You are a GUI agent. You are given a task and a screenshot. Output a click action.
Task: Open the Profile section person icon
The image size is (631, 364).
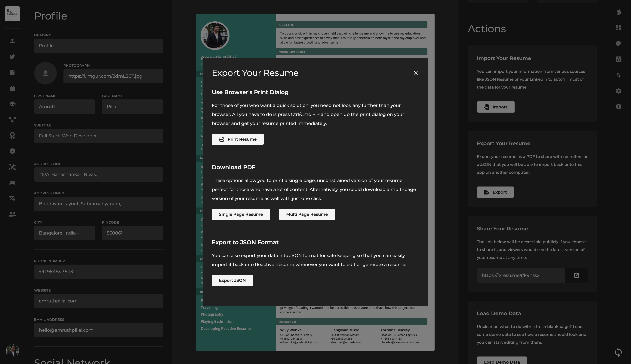tap(12, 41)
